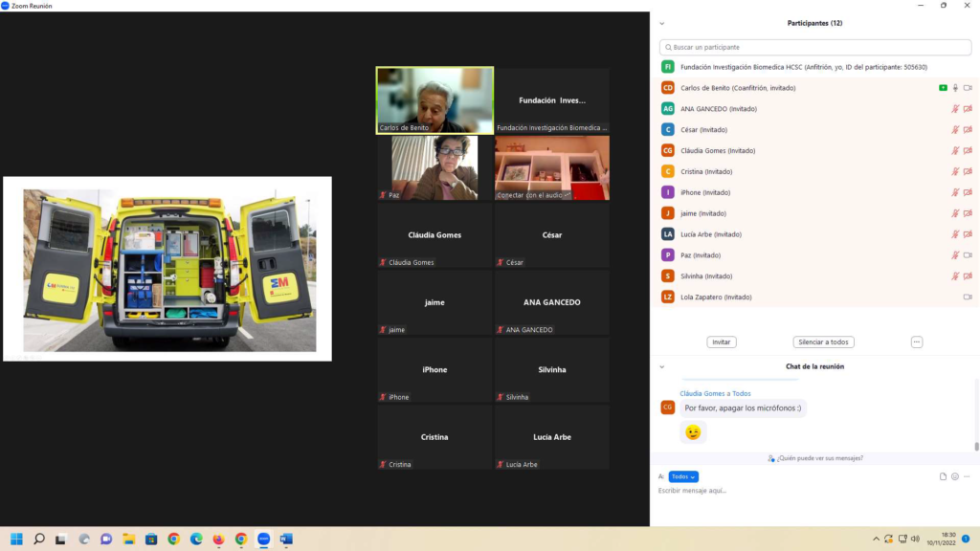
Task: Click Cláudia Gomes' camera-off icon in list
Action: click(968, 150)
